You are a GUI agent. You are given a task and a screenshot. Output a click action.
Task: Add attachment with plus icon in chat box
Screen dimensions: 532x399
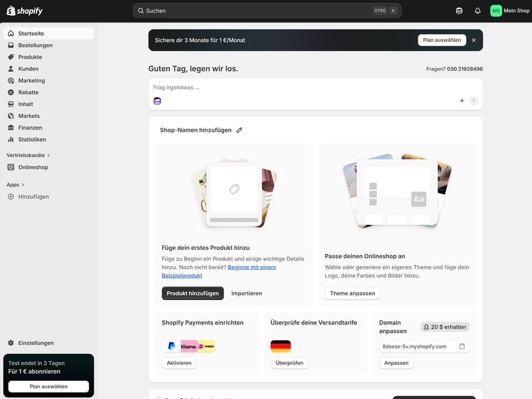pos(462,101)
